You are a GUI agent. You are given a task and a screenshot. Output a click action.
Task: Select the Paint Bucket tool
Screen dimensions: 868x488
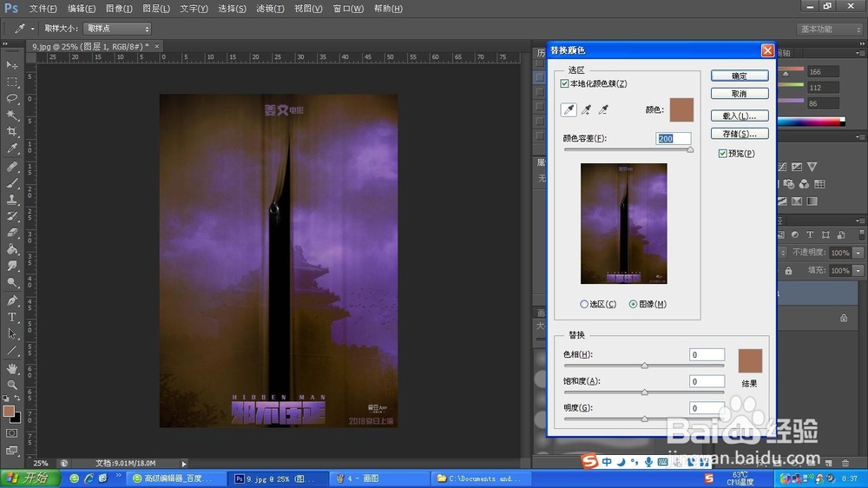pos(12,250)
